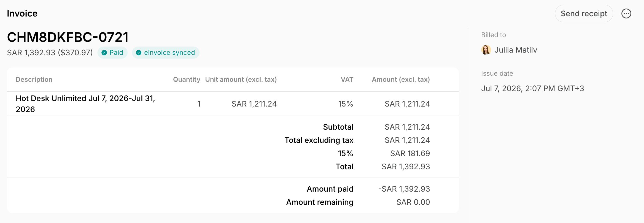The height and width of the screenshot is (223, 644).
Task: Click the Paid badge checkmark icon
Action: 104,53
